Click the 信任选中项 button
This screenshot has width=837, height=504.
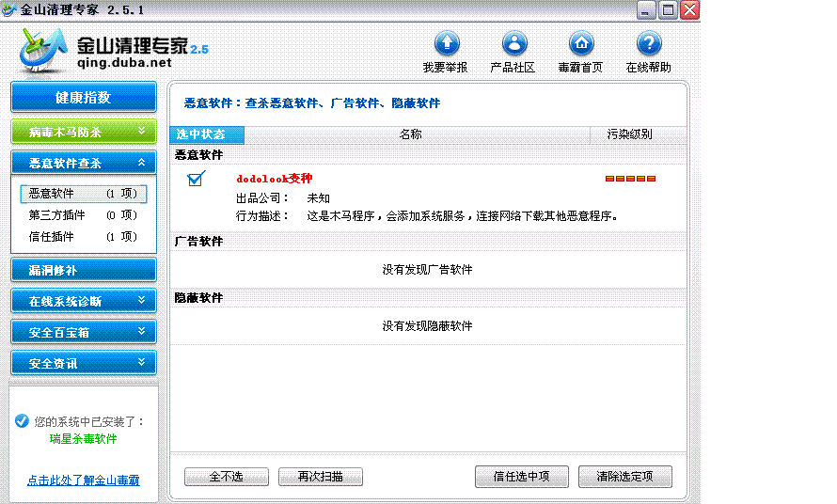click(x=522, y=476)
